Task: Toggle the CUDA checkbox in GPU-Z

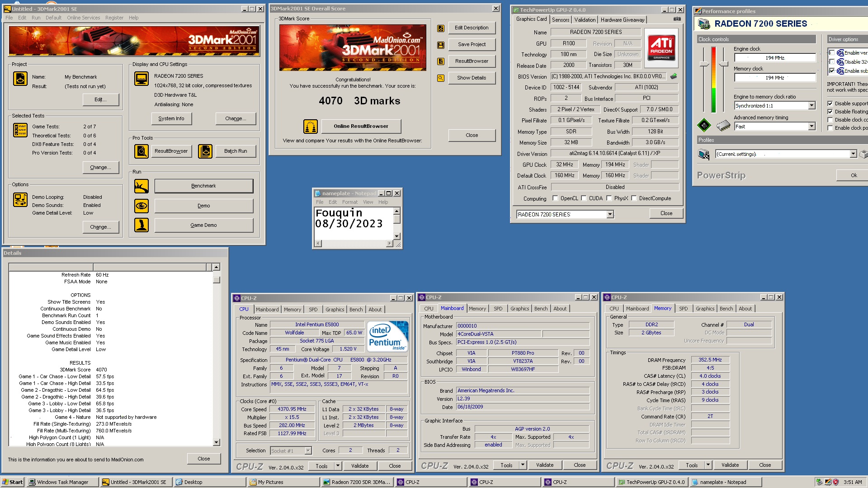Action: click(584, 198)
